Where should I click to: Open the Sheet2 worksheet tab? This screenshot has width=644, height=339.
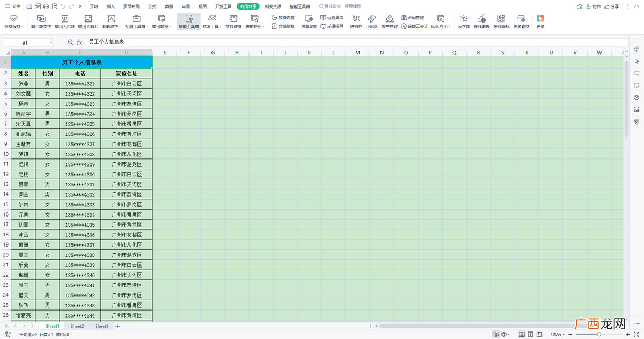point(77,326)
